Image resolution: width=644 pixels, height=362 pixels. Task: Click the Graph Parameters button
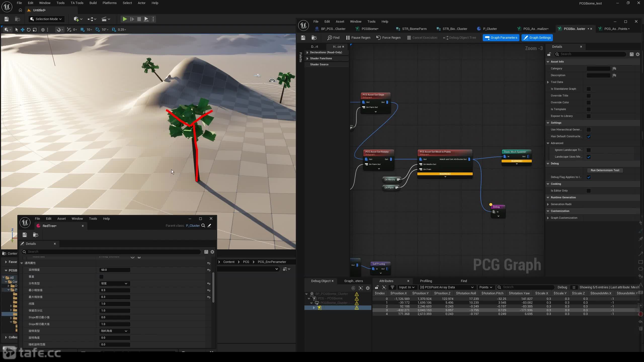point(501,38)
